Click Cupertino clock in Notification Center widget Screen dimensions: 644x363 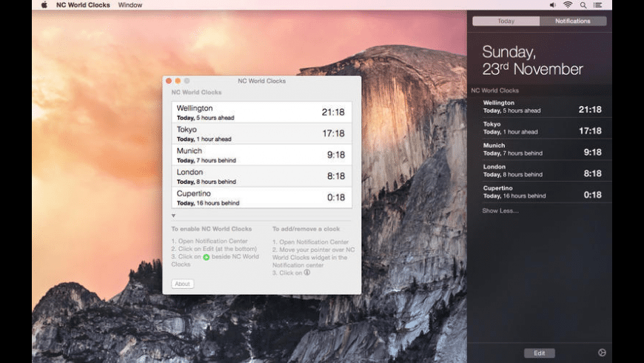541,193
